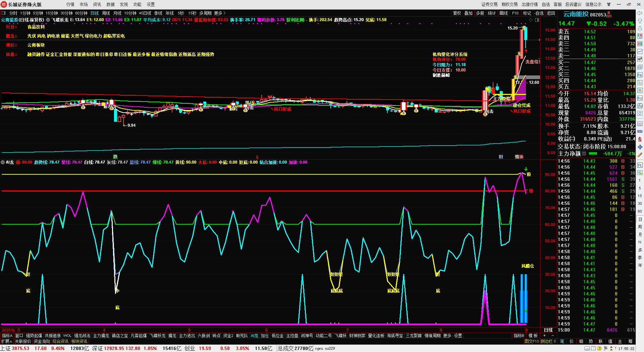Open the 模板 template dropdown
Image resolution: width=644 pixels, height=352 pixels.
(x=533, y=336)
